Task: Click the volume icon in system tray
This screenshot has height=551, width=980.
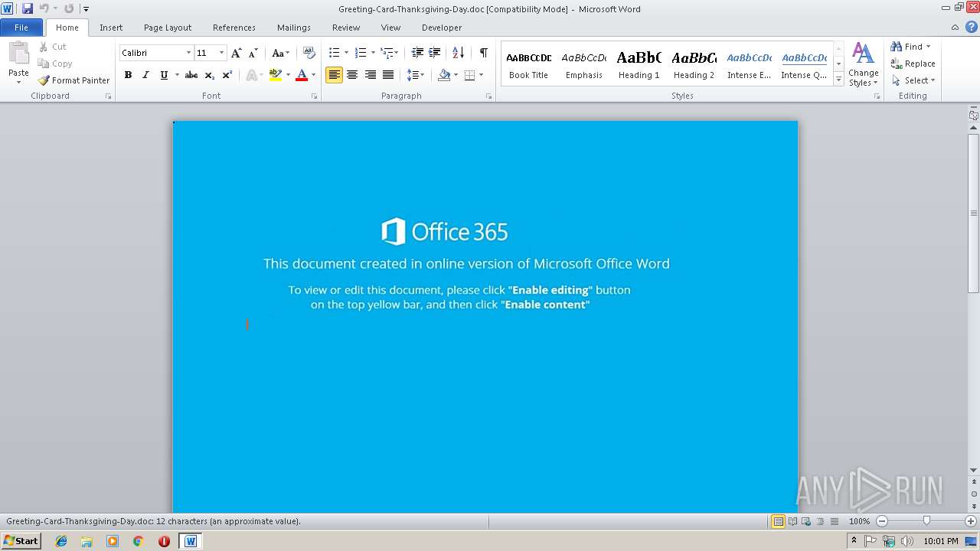Action: tap(907, 541)
